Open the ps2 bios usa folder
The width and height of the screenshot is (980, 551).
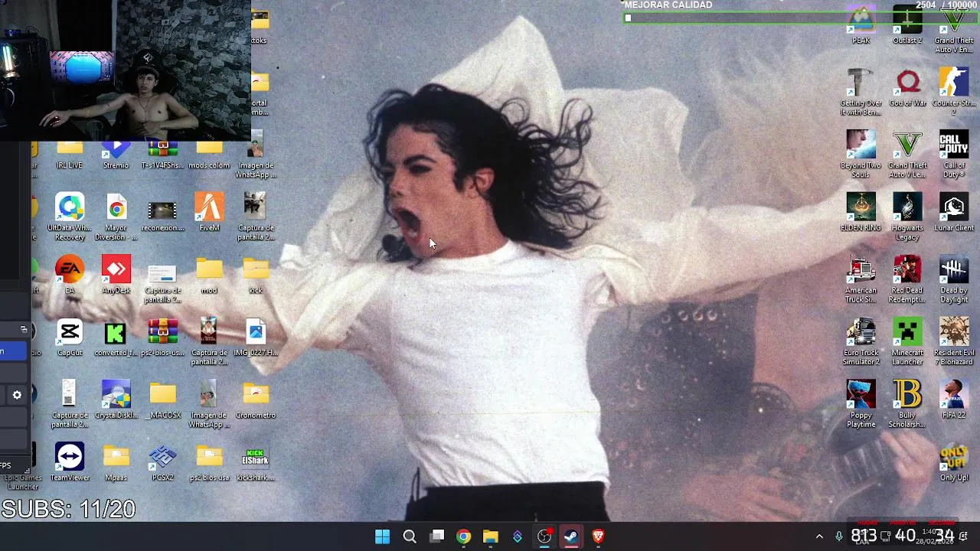click(x=209, y=461)
